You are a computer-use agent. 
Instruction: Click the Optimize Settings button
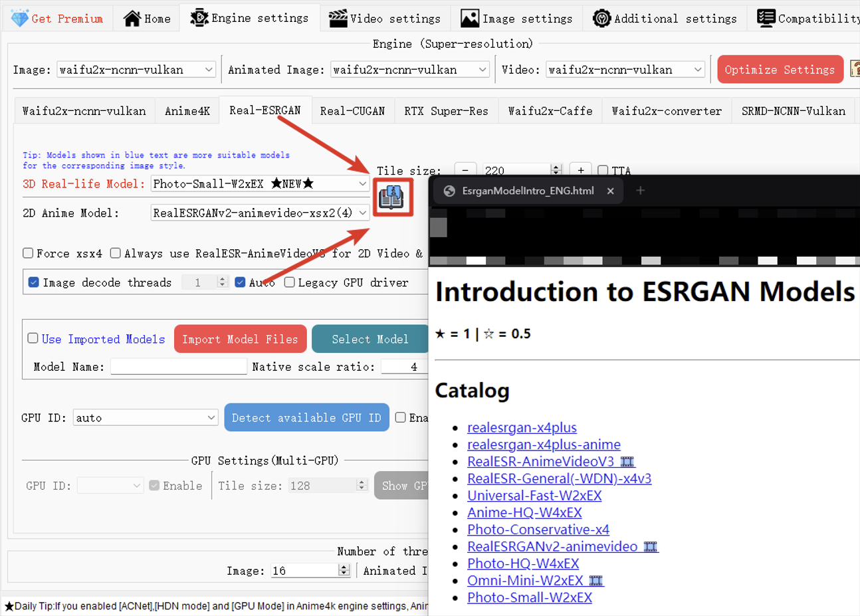click(x=780, y=70)
